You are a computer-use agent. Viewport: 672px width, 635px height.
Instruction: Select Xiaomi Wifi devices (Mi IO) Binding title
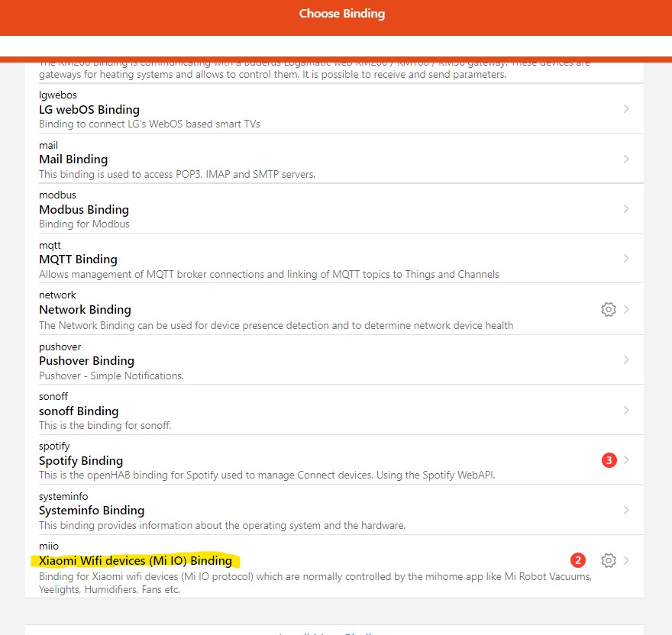tap(135, 560)
